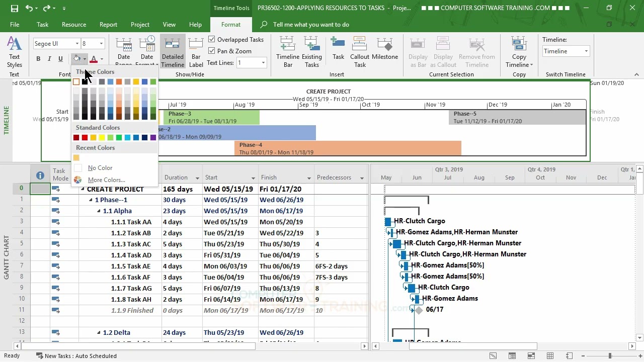
Task: Click the Font Color letter A icon
Action: 93,59
